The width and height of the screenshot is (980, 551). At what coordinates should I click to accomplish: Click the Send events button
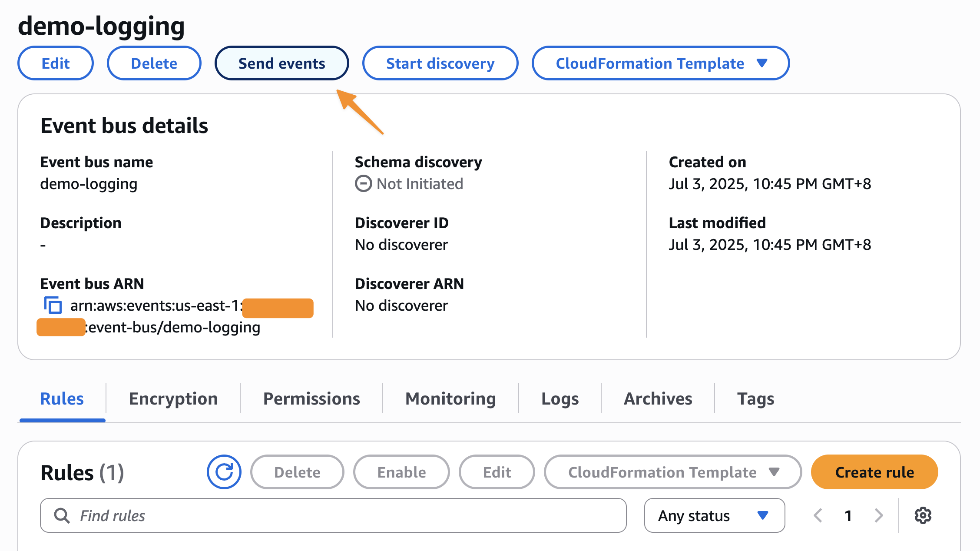tap(281, 63)
